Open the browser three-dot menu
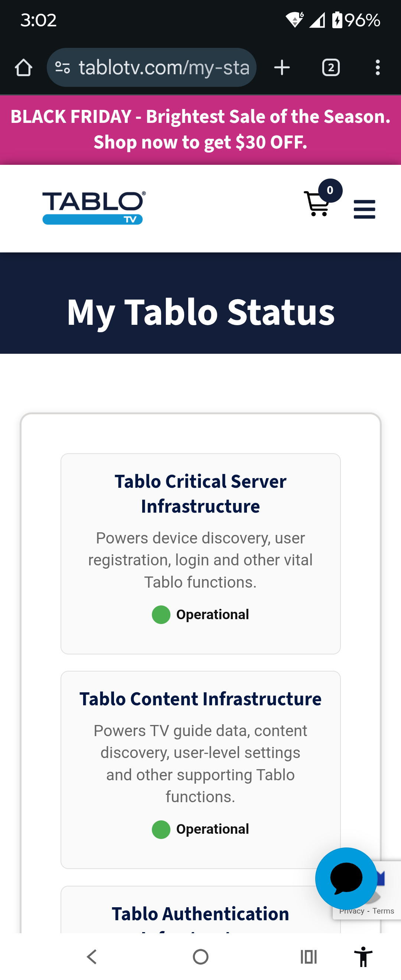This screenshot has width=401, height=980. point(377,68)
